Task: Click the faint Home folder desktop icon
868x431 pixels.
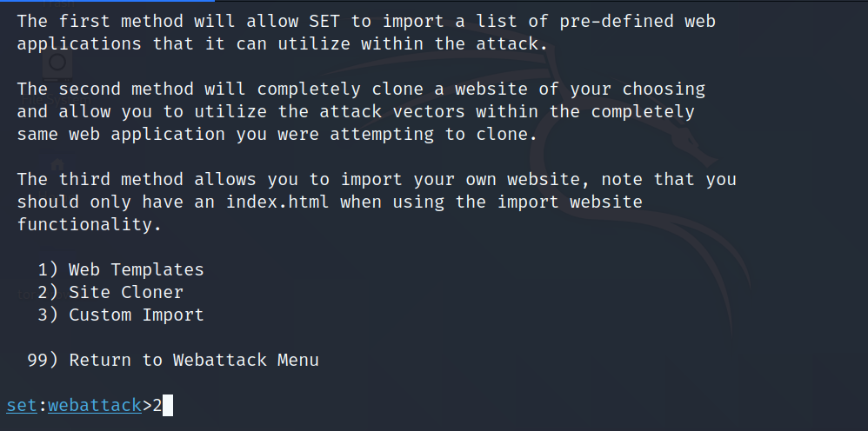Action: 56,165
